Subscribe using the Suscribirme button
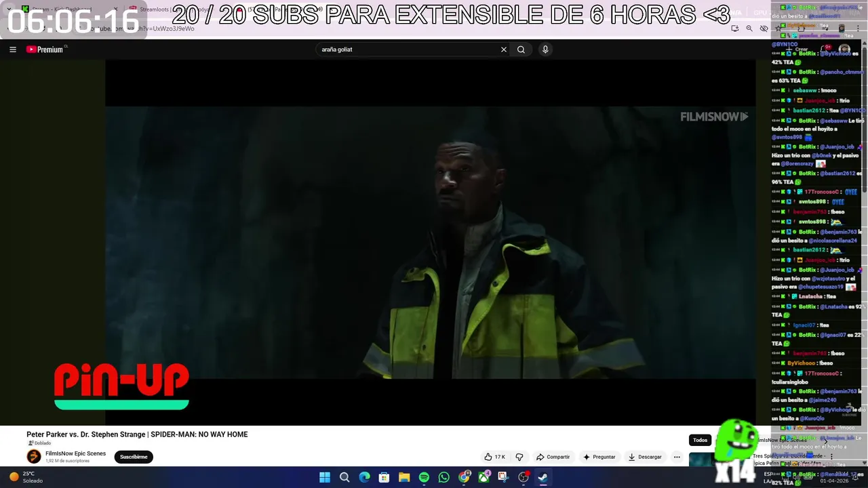868x488 pixels. (134, 457)
